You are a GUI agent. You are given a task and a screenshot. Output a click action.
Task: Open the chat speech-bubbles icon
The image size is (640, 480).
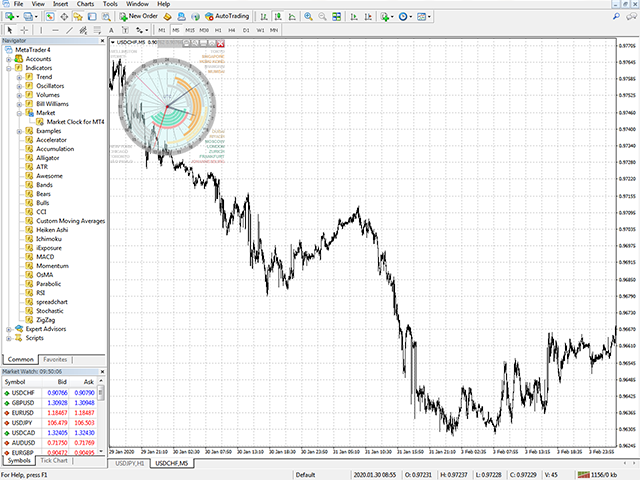coord(631,16)
